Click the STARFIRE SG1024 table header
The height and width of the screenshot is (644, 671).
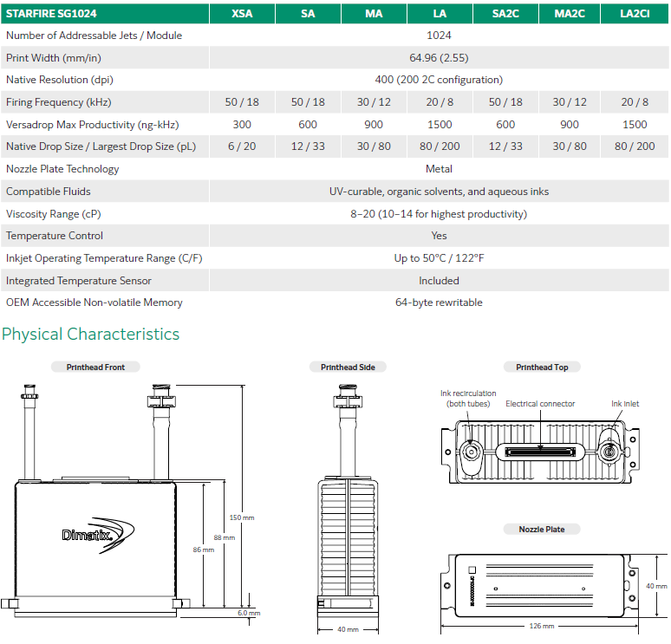[x=105, y=14]
